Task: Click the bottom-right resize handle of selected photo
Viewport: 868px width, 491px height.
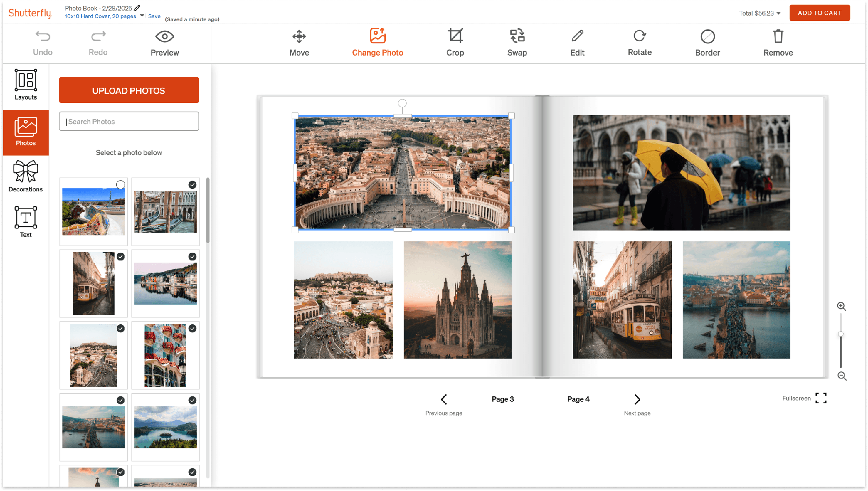Action: pyautogui.click(x=511, y=230)
